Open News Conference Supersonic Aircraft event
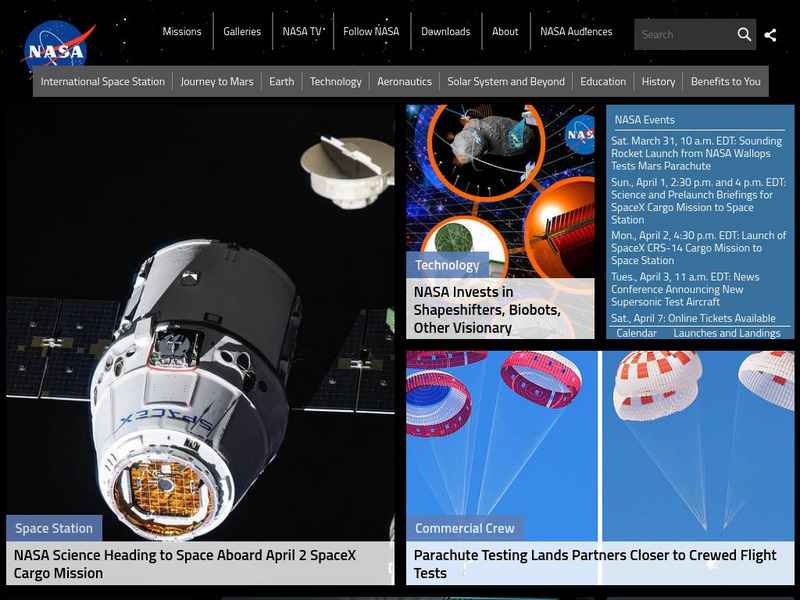Viewport: 800px width, 600px height. (685, 289)
